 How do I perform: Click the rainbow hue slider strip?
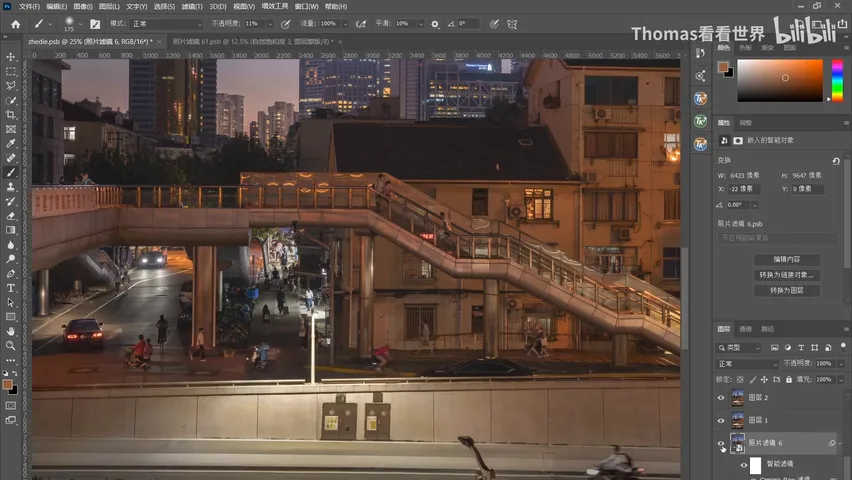coord(837,80)
